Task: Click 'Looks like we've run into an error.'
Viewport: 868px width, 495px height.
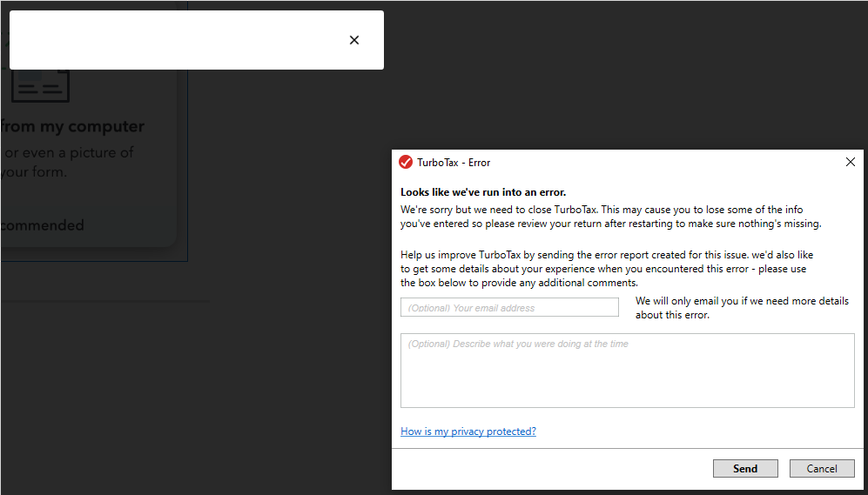Action: pos(482,192)
